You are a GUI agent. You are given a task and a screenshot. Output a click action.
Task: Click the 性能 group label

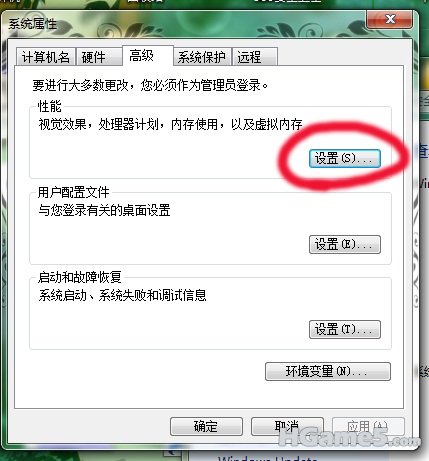pos(50,106)
